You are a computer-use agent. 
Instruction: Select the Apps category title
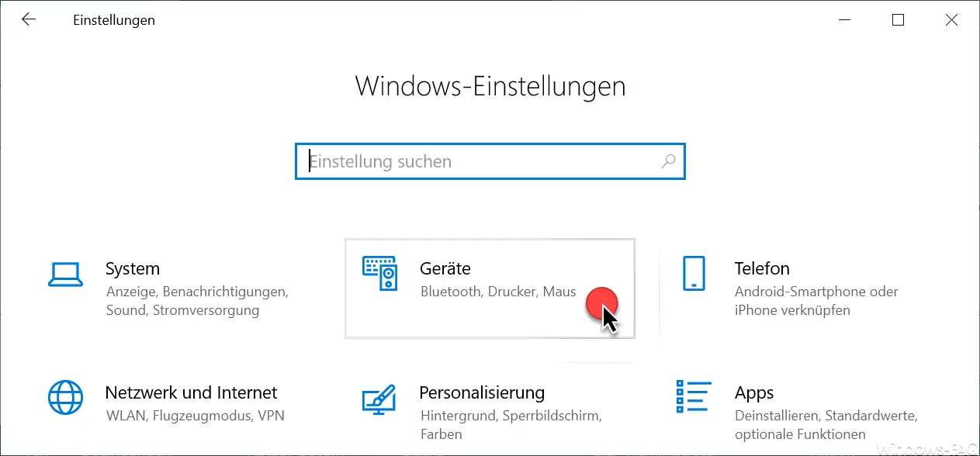tap(754, 393)
